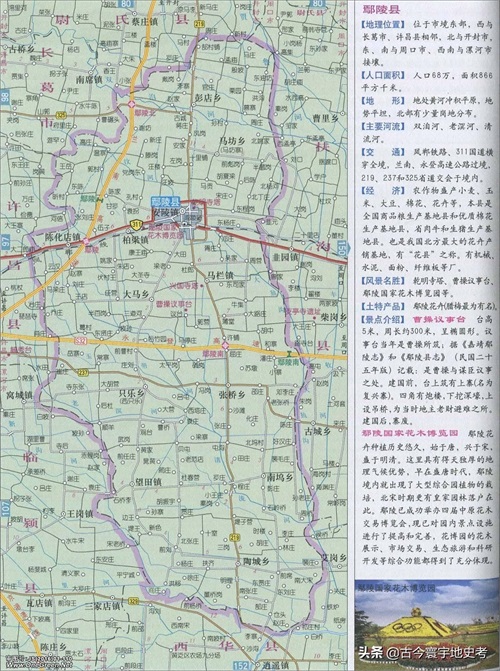Click the 150 map grid marker
Screen dimensions: 500x671
[342, 247]
